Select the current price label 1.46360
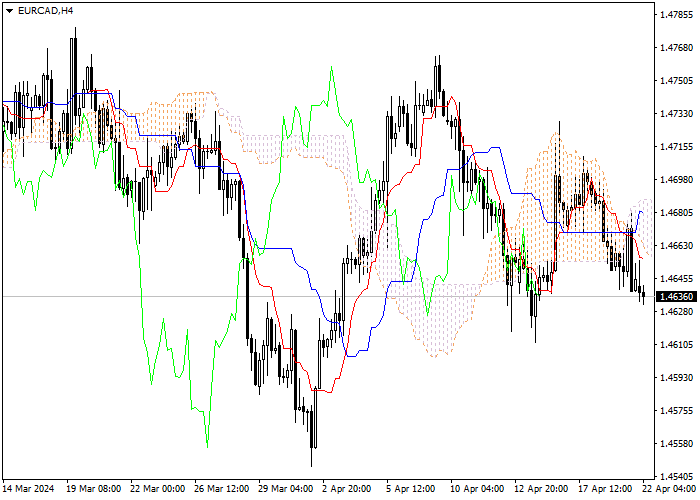 [676, 297]
